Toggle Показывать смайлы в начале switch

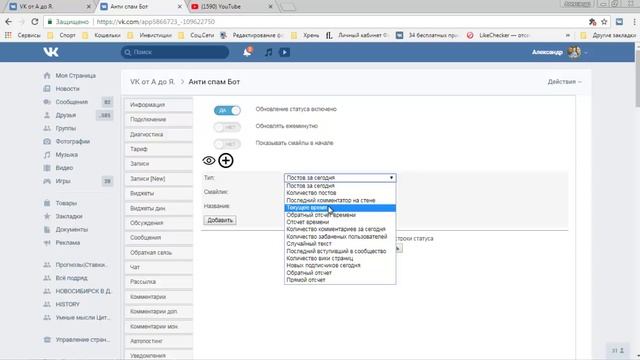pyautogui.click(x=227, y=144)
